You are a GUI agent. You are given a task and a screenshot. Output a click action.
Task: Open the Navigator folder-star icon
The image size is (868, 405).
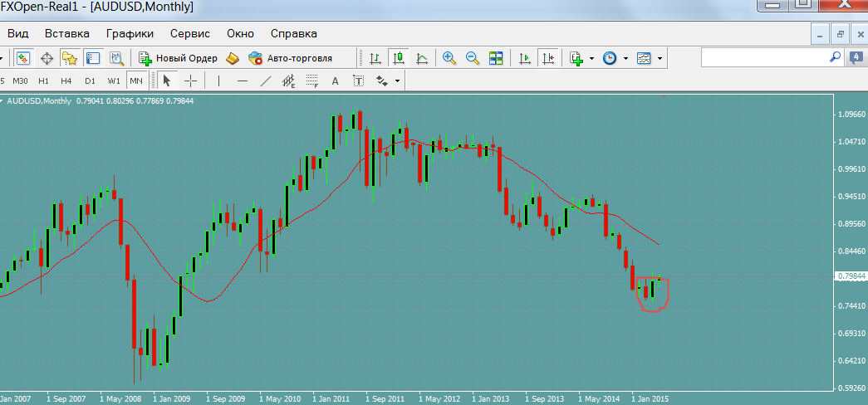(70, 58)
